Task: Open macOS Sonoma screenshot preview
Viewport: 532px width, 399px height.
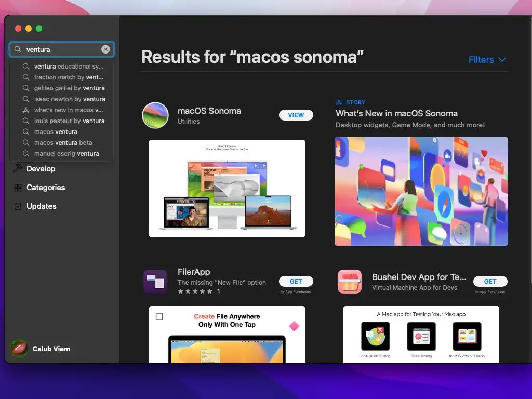Action: (227, 188)
